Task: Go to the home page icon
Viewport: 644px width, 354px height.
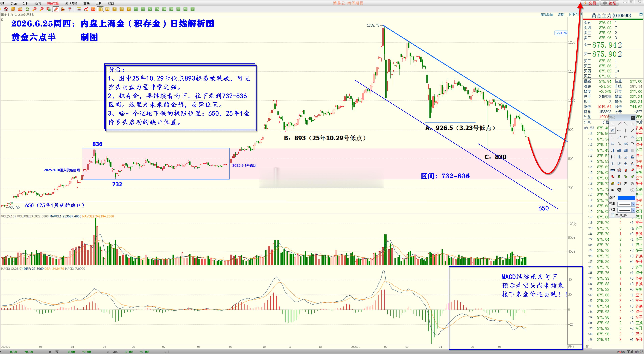Action: pos(6,9)
